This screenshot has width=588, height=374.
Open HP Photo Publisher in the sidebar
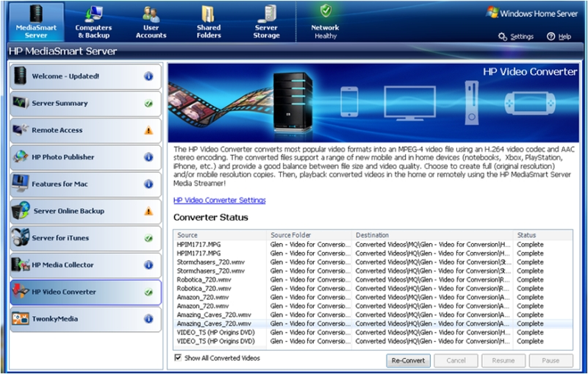click(86, 157)
